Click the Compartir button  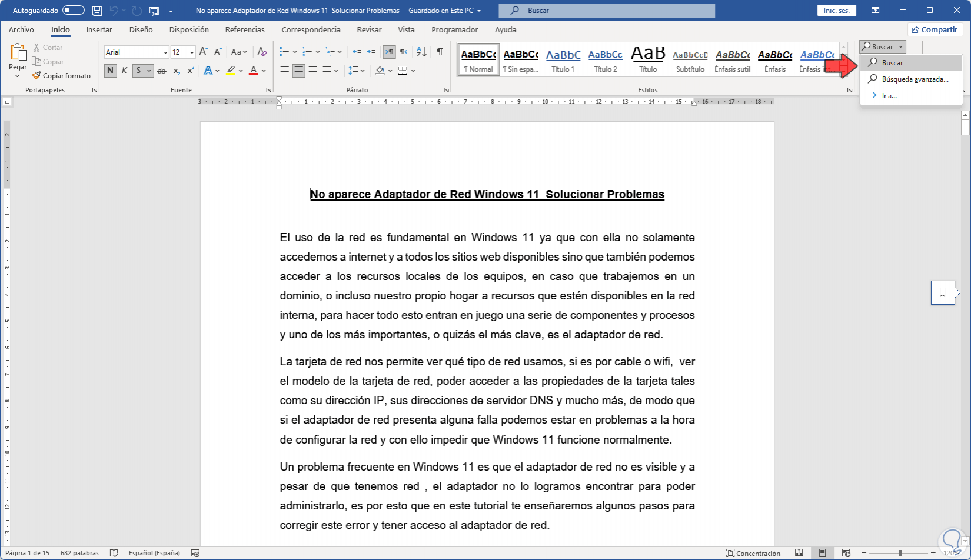[x=935, y=29]
